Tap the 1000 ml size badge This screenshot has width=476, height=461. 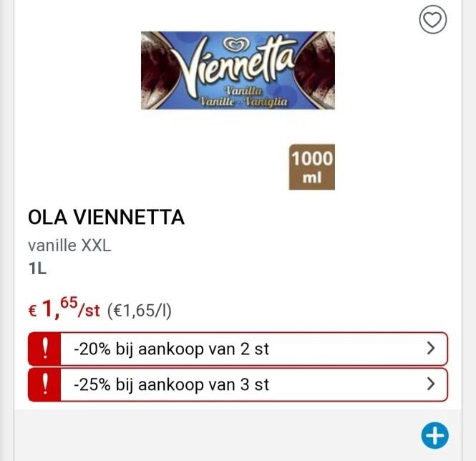312,167
